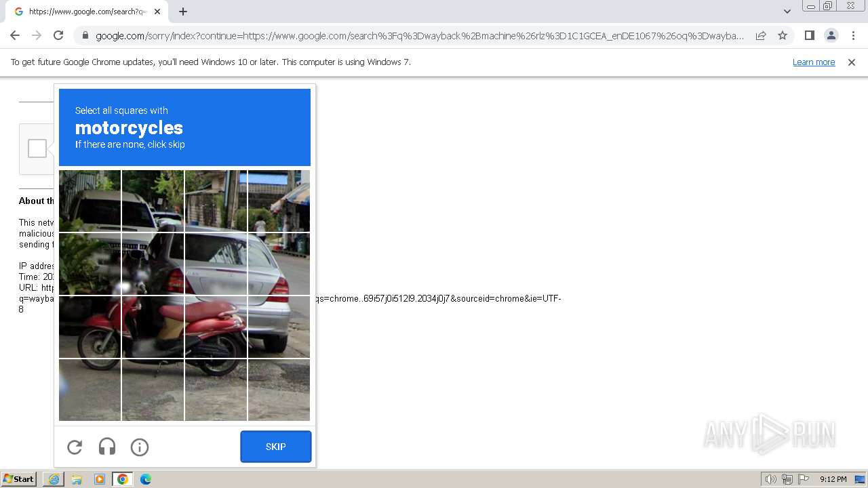Screen dimensions: 868x488
Task: Get an audio challenge via headphones icon
Action: click(107, 447)
